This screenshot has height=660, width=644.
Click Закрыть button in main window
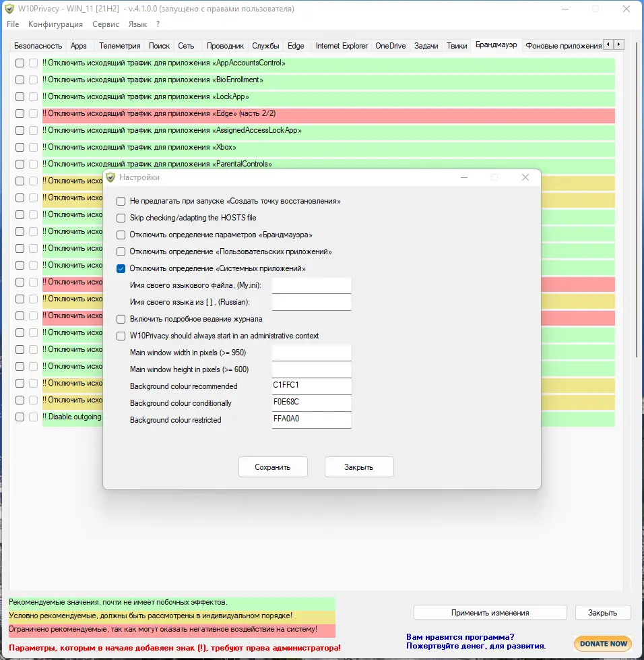click(x=603, y=613)
